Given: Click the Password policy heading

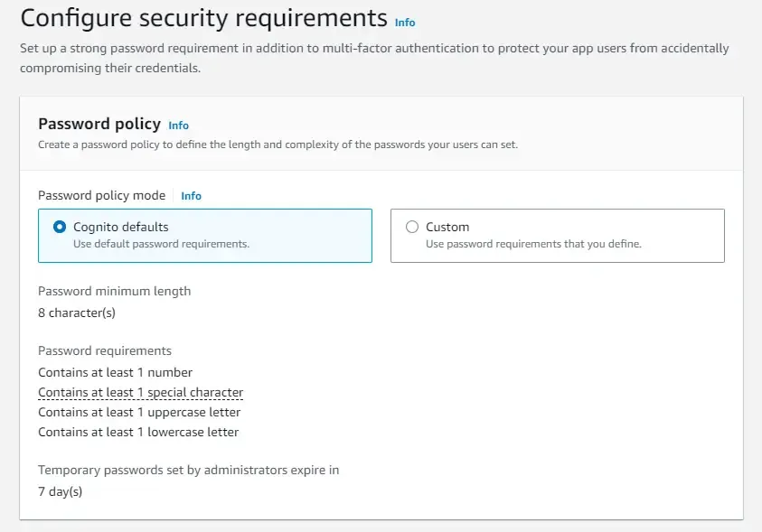Looking at the screenshot, I should coord(99,124).
